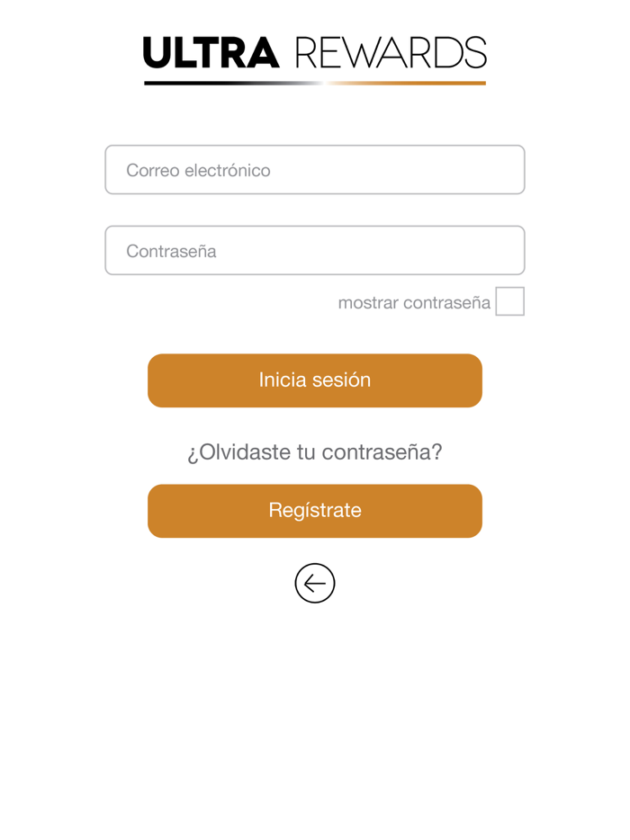The image size is (630, 840).
Task: Toggle password visibility via the checkbox
Action: point(510,302)
